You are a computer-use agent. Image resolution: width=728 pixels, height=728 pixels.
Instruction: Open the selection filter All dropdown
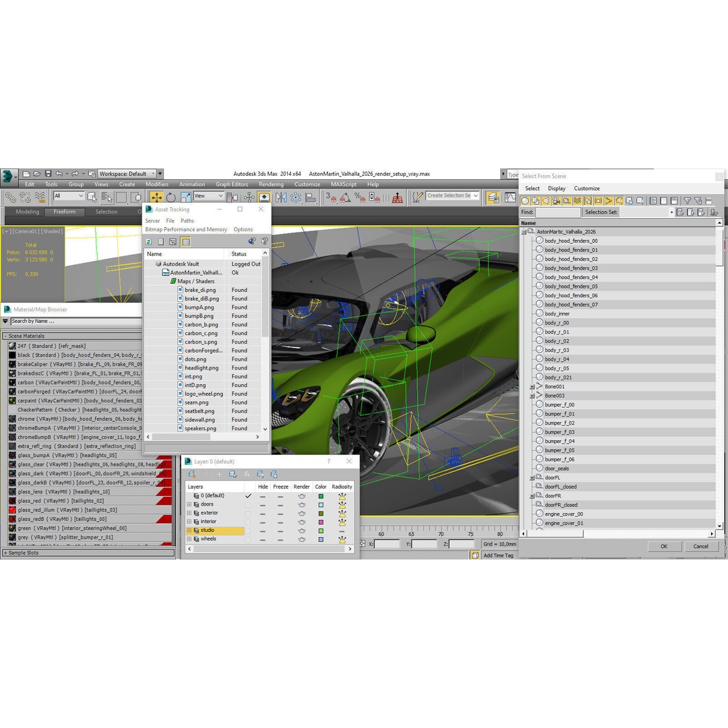tap(69, 196)
